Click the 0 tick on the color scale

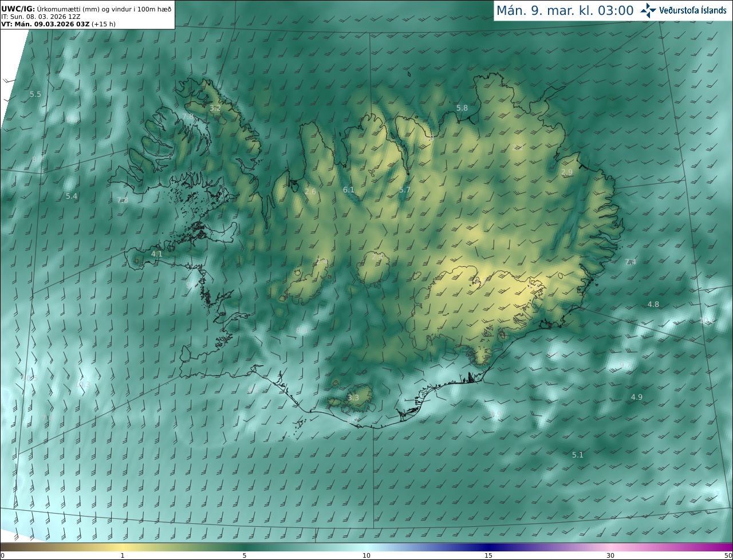tap(2, 555)
